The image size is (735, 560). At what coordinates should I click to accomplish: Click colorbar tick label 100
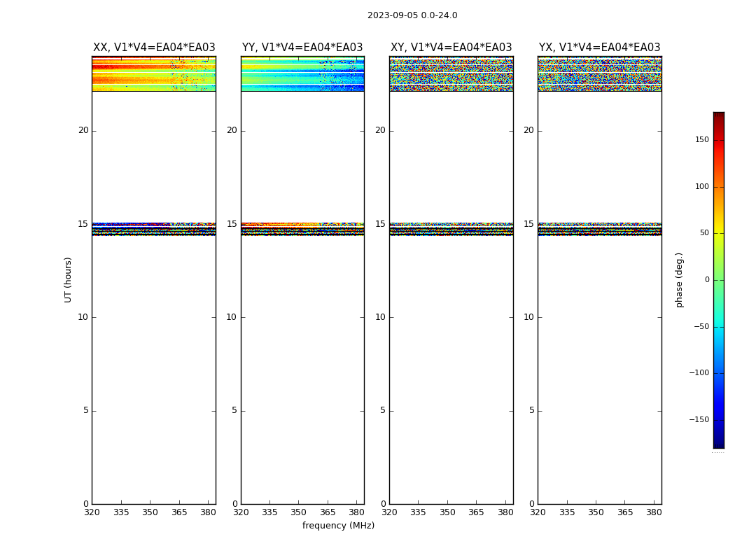[x=702, y=186]
